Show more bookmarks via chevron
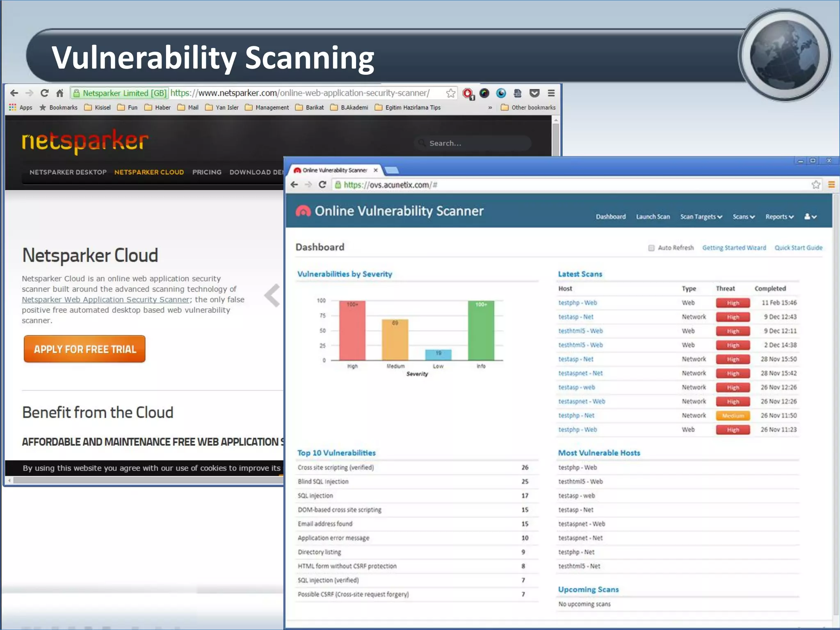 (490, 107)
